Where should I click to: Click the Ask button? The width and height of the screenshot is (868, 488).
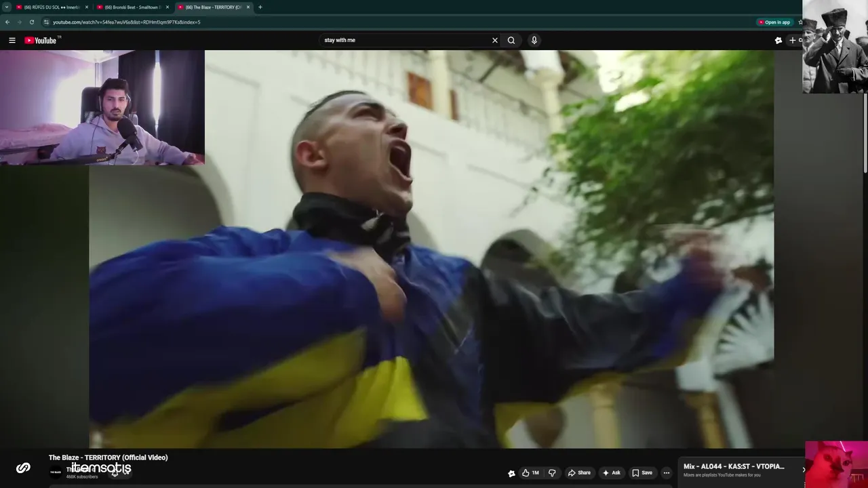click(x=611, y=473)
